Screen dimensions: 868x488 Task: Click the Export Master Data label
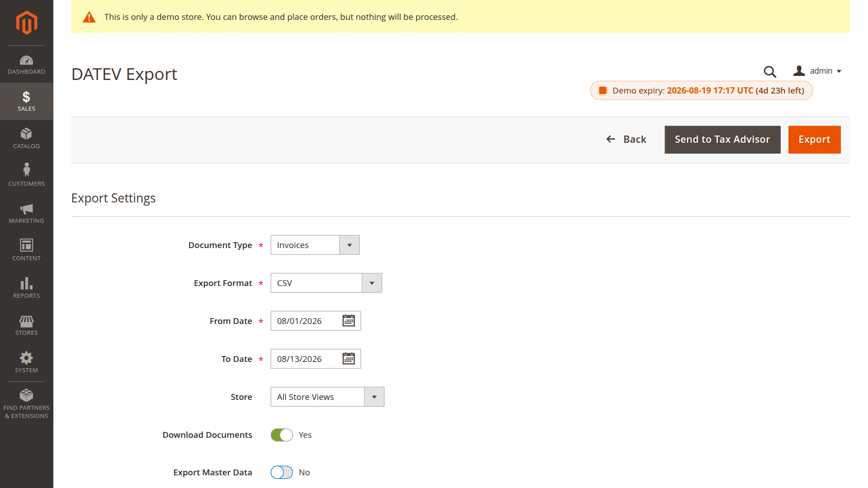pyautogui.click(x=212, y=472)
